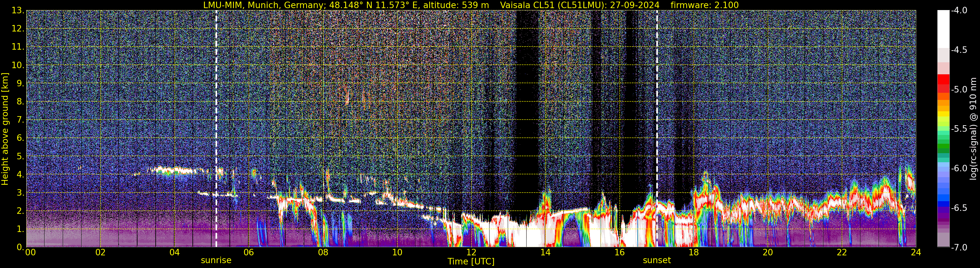Click the 'sunset' label below the time axis

click(x=657, y=261)
